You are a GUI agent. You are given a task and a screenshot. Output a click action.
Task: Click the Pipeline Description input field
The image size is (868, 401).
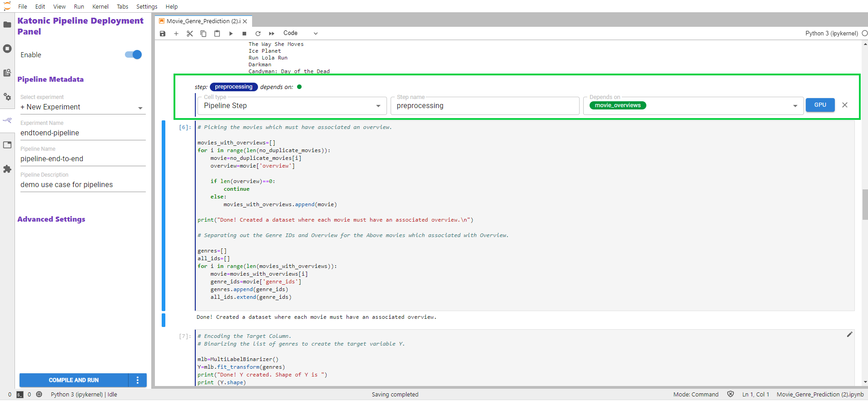82,185
